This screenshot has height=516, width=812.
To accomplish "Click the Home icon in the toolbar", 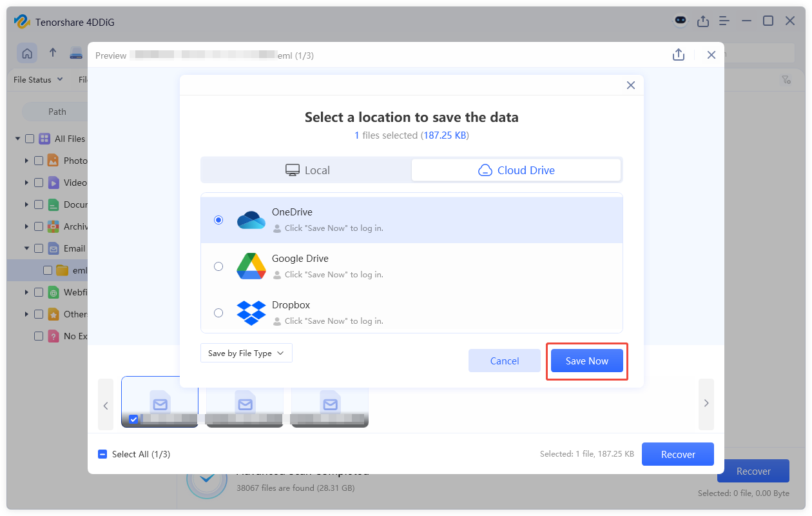I will (x=27, y=53).
